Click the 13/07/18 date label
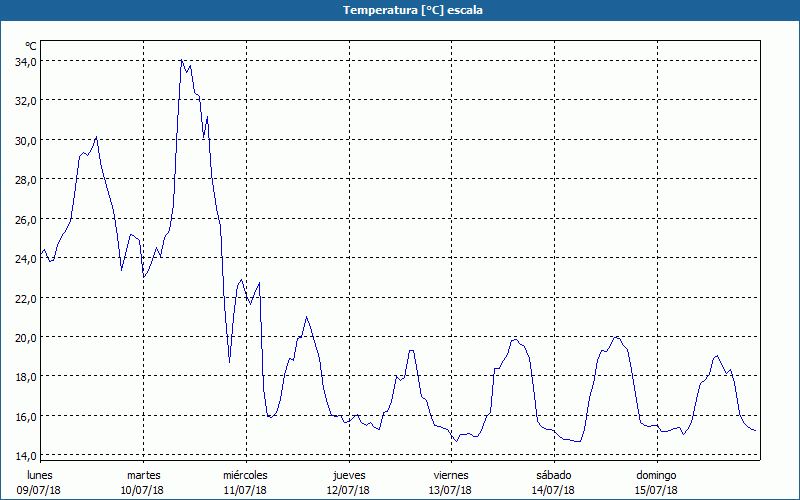This screenshot has width=800, height=500. click(x=450, y=490)
